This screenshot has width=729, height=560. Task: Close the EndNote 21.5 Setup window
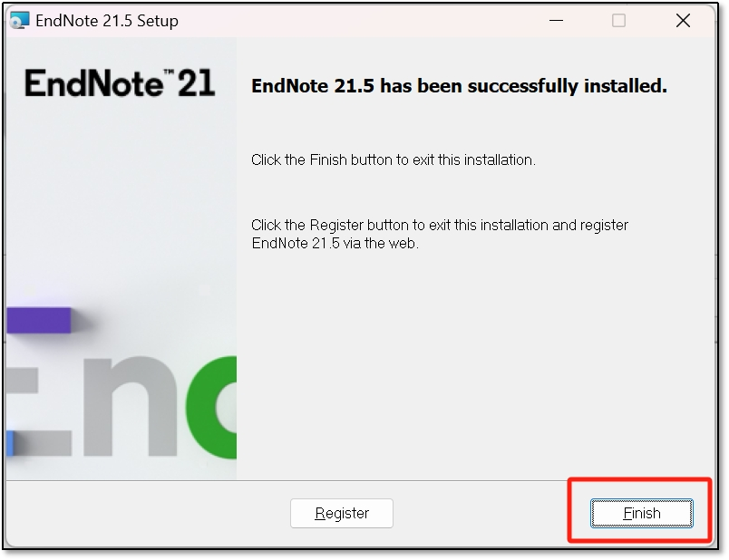683,21
